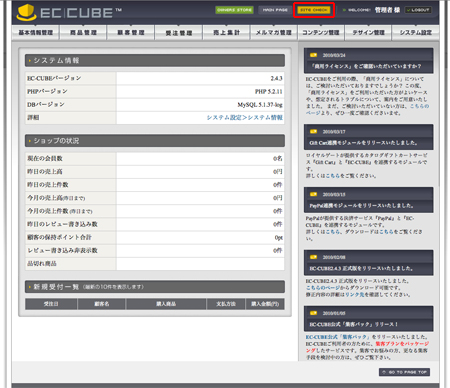
Task: Click the DBバージョン row label
Action: point(46,105)
